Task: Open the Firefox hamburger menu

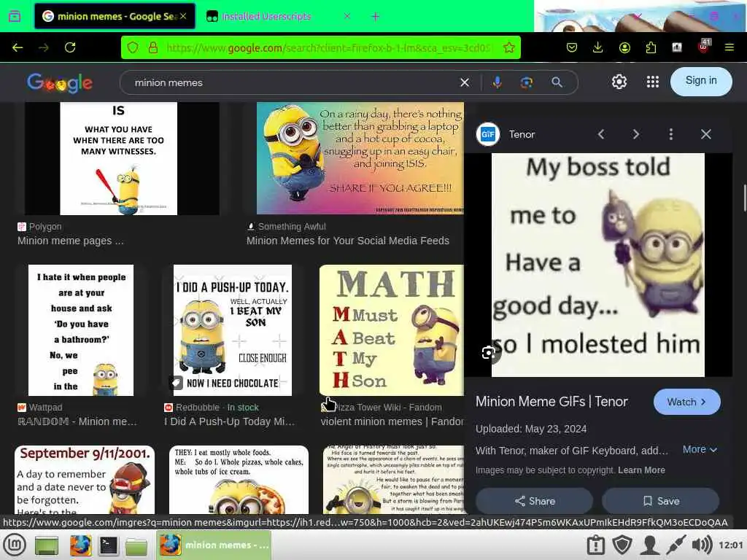Action: (729, 47)
